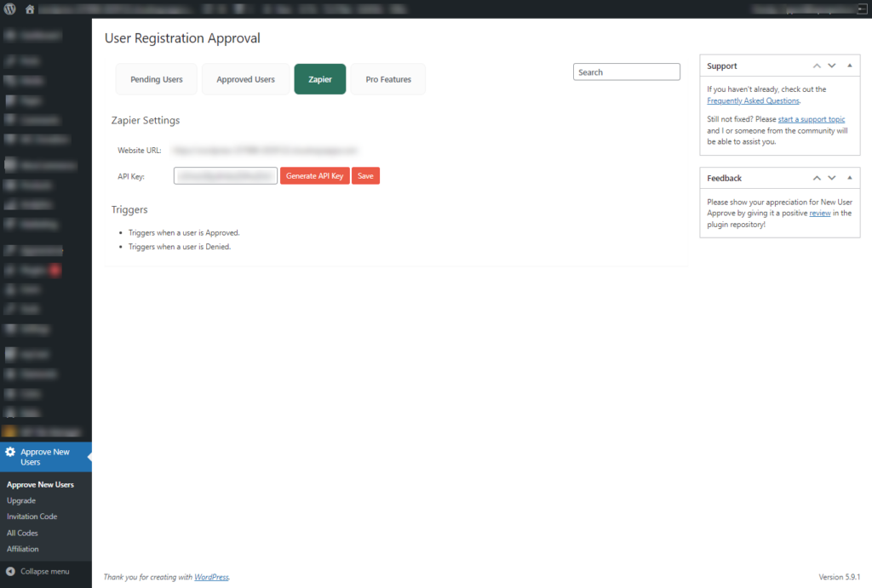Click the Save button
Screen dimensions: 872x588
click(x=365, y=175)
